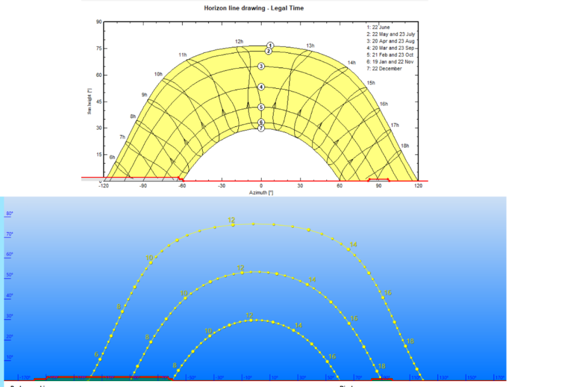This screenshot has height=387, width=588.
Task: Select the circled number 3 curve marker
Action: tap(261, 66)
